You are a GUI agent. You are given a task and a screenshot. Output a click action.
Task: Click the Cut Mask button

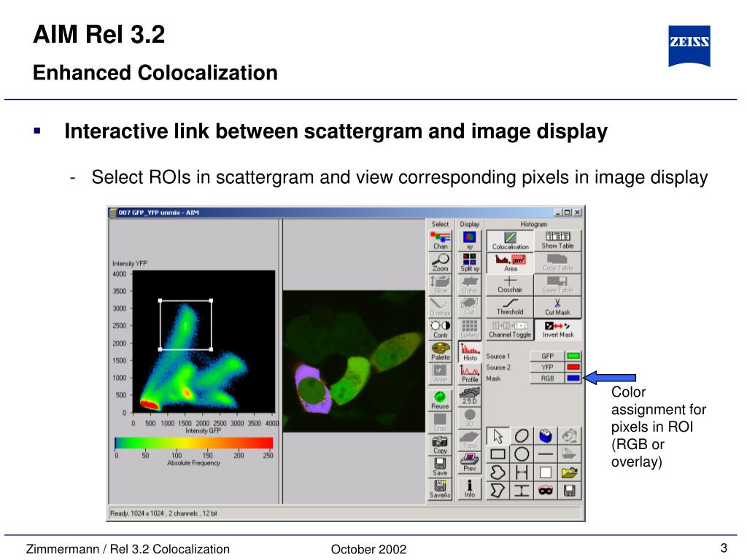pyautogui.click(x=558, y=307)
